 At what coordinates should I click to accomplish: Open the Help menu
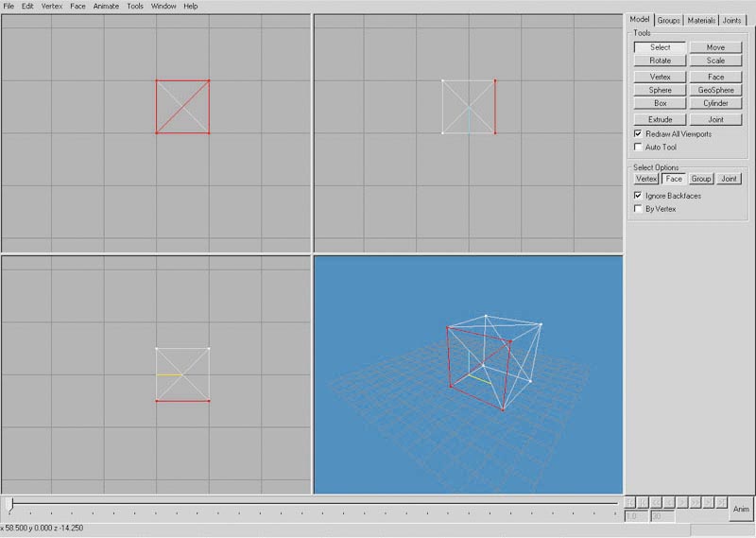click(191, 7)
